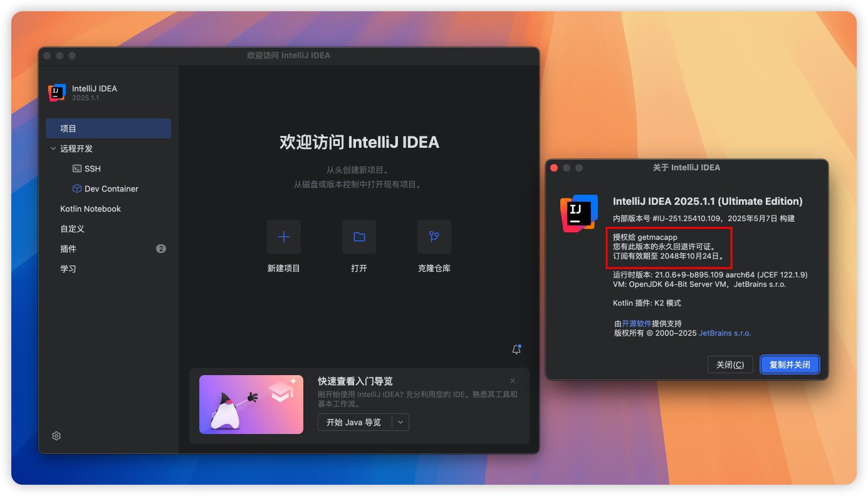This screenshot has height=496, width=868.
Task: Click the 新建项目 label
Action: click(284, 268)
